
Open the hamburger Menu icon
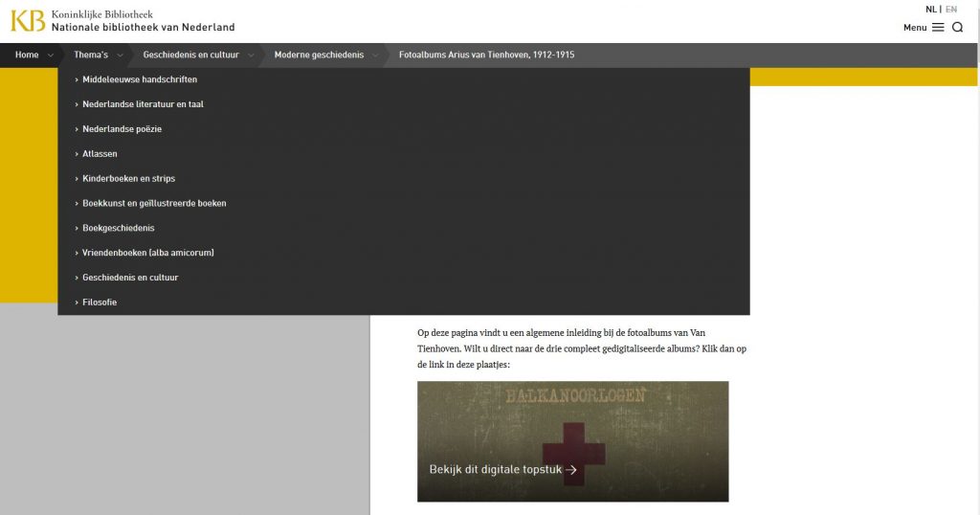point(938,28)
